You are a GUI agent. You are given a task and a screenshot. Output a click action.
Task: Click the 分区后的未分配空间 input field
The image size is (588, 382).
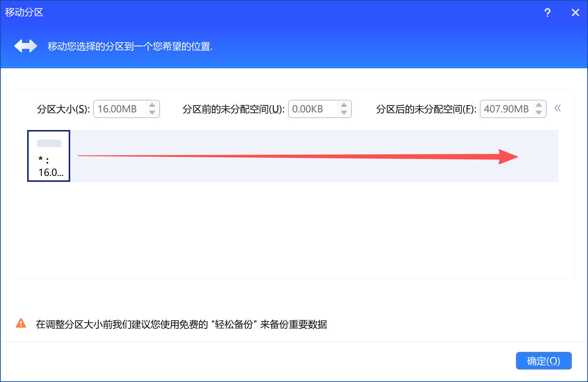(x=506, y=109)
